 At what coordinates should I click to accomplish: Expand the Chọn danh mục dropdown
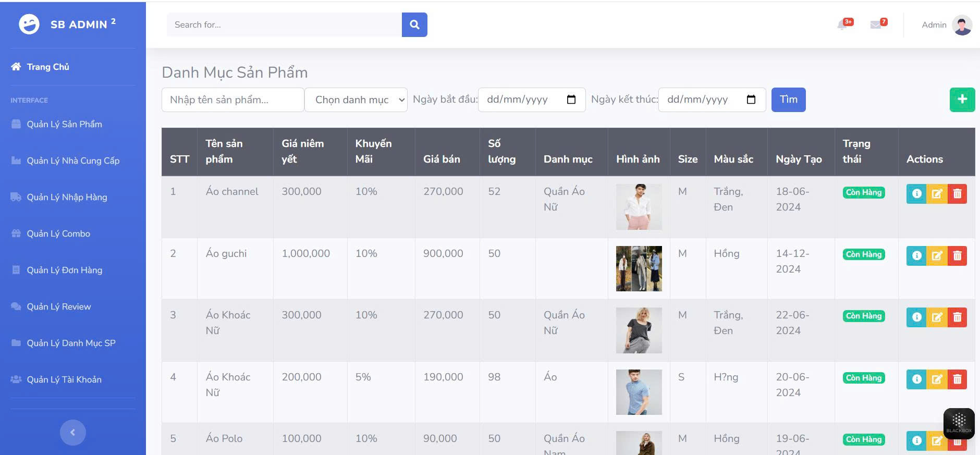356,100
